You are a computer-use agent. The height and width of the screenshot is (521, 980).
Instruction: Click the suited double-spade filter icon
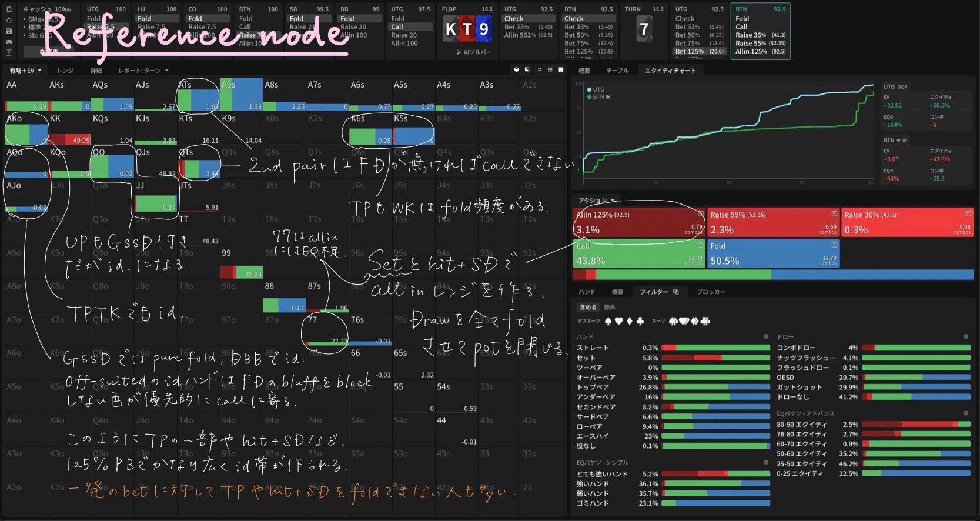tap(674, 321)
